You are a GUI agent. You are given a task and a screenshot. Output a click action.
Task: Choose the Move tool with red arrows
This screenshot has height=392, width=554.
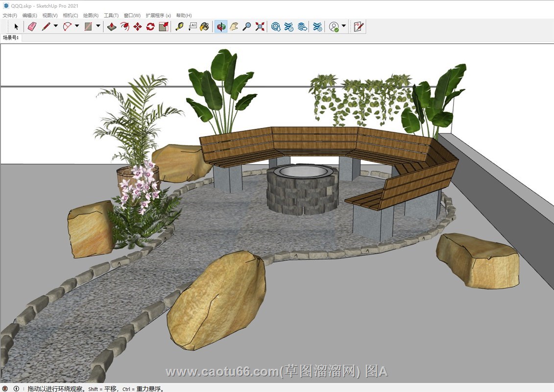point(138,26)
